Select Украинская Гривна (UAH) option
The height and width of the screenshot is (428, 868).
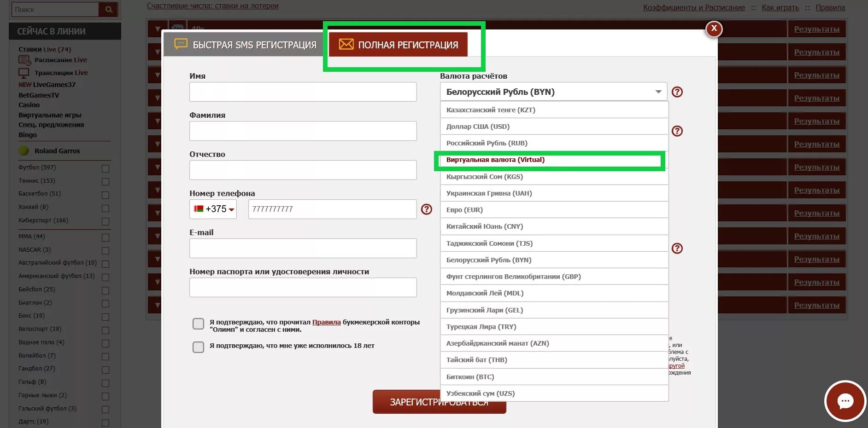[554, 193]
